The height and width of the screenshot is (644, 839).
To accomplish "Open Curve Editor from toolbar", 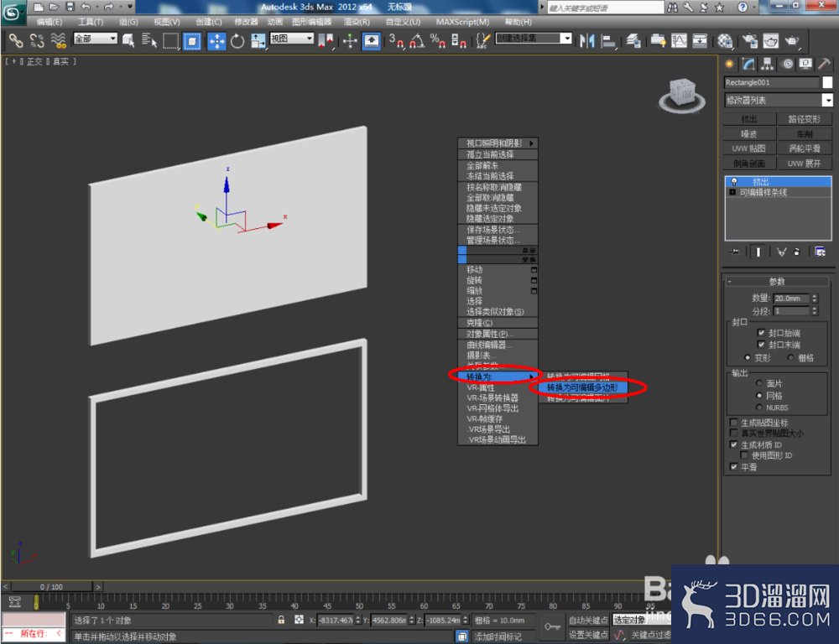I will 679,40.
